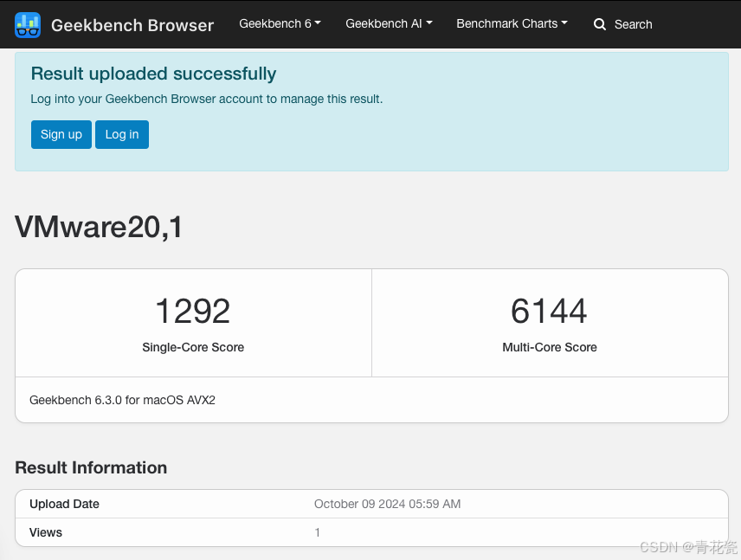Click the October 09 2024 05:59 AM value
Image resolution: width=741 pixels, height=560 pixels.
point(388,505)
